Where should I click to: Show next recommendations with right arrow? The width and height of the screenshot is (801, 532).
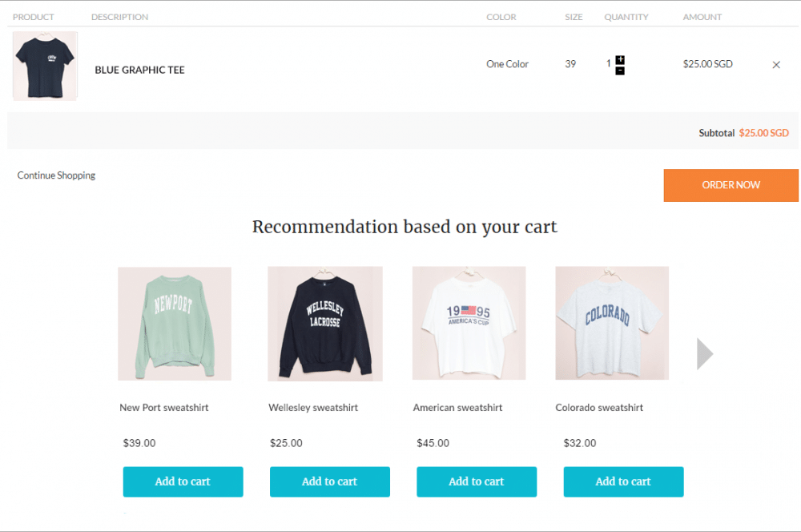705,354
